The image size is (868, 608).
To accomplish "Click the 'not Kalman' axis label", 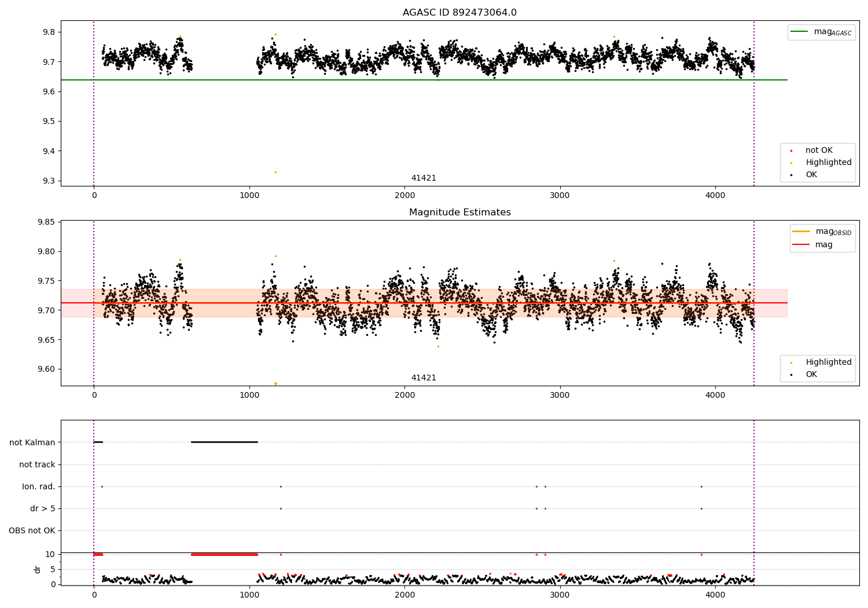I will click(x=32, y=442).
